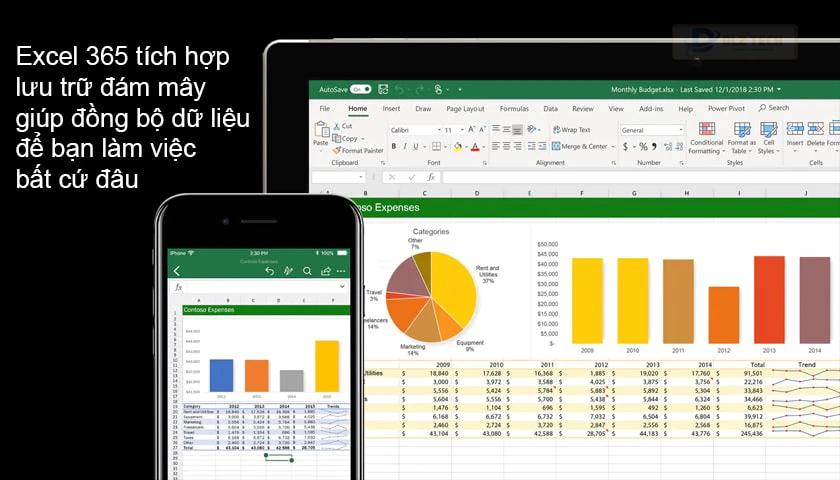Click the Search box in the ribbon
Image resolution: width=840 pixels, height=480 pixels.
pos(774,108)
